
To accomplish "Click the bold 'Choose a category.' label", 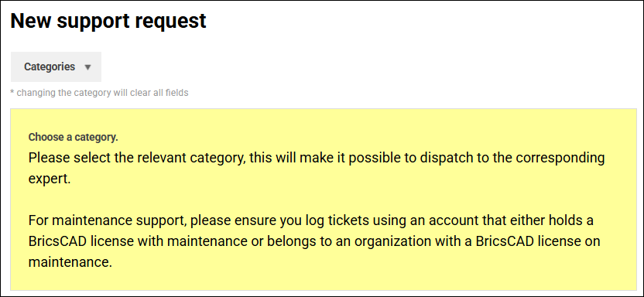I will click(73, 138).
